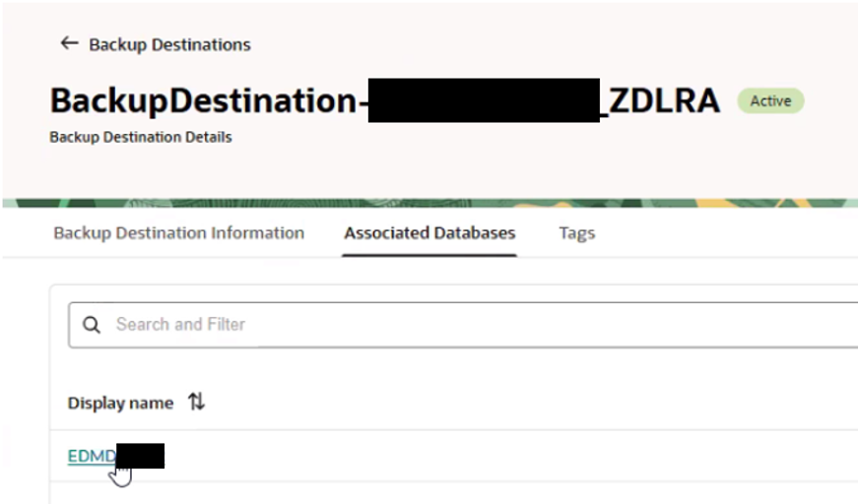
Task: Switch to the Tags tab
Action: point(576,233)
